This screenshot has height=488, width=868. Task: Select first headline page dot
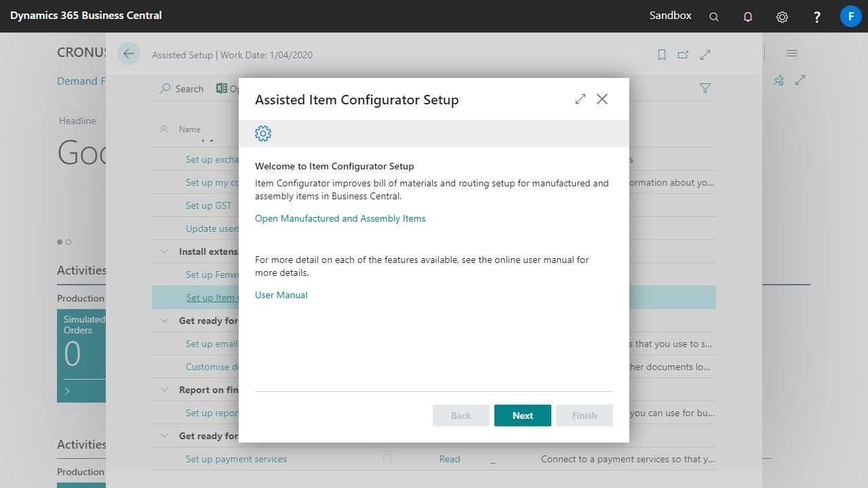[x=60, y=242]
